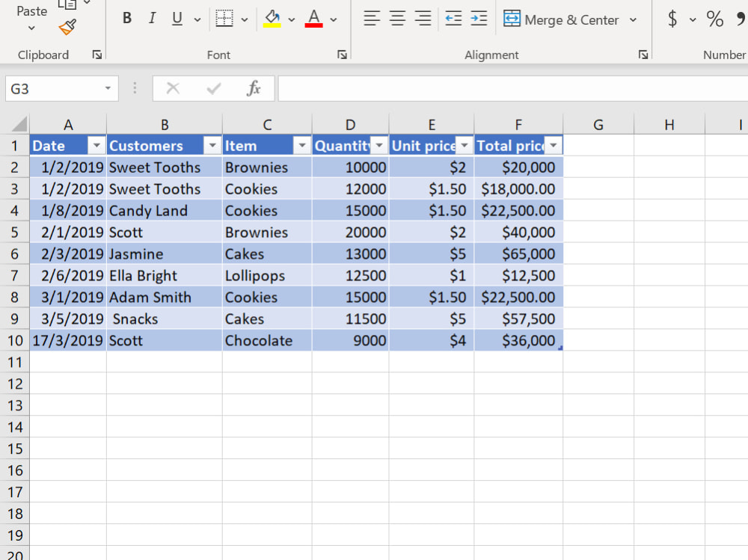Open accounting format dropdown arrow
The image size is (748, 560).
click(x=693, y=20)
